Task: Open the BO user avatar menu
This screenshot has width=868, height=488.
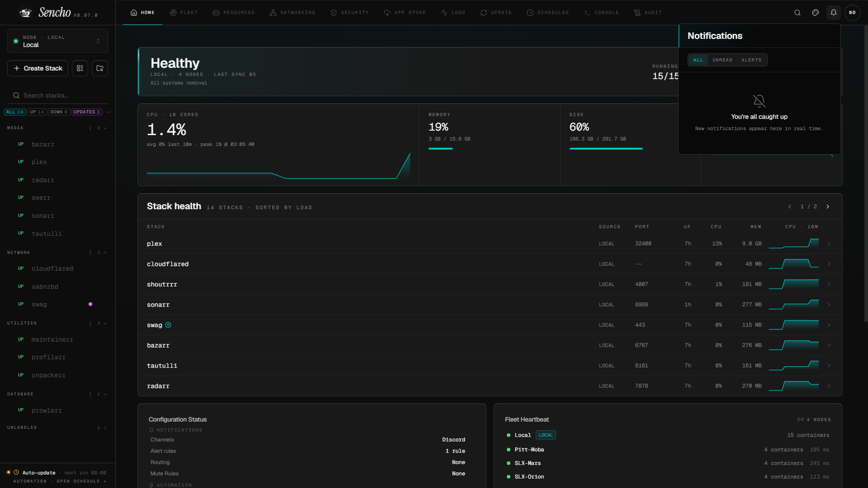Action: 852,13
